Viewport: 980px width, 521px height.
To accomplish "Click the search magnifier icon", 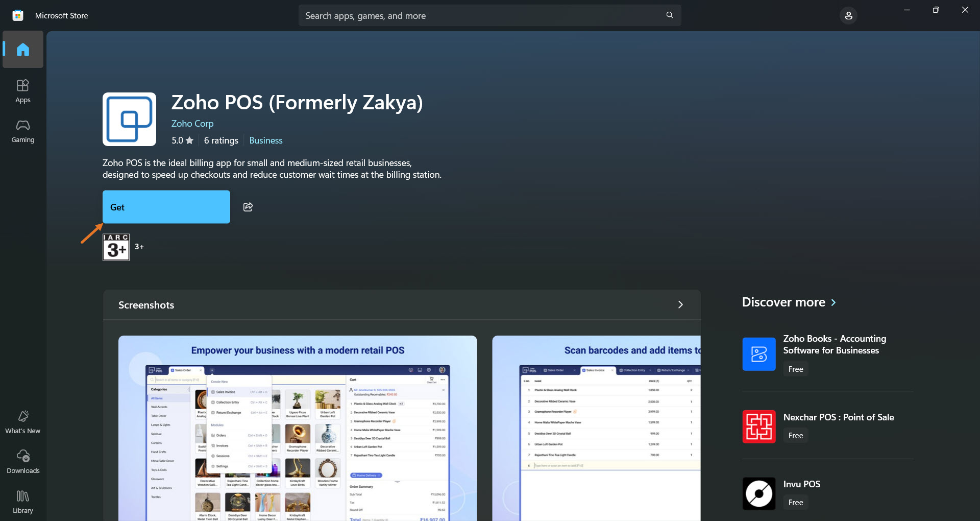I will [x=670, y=15].
